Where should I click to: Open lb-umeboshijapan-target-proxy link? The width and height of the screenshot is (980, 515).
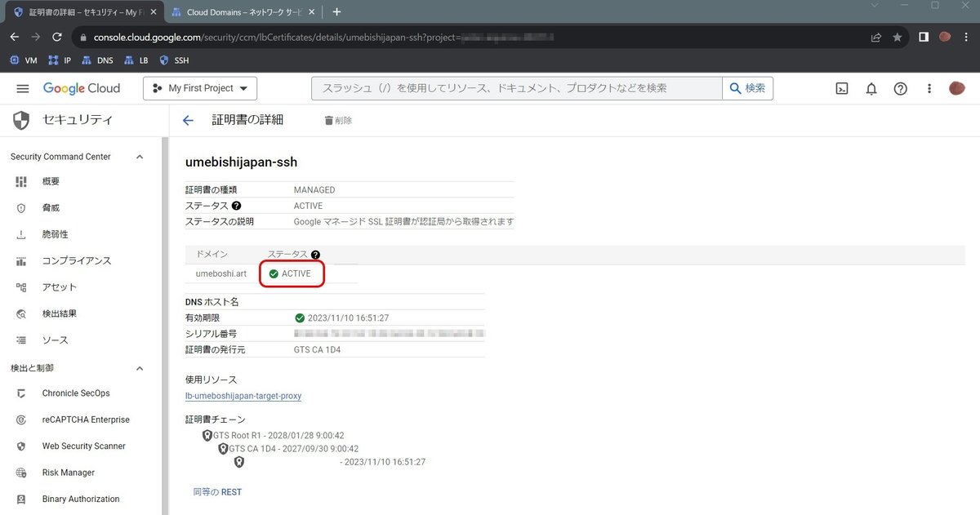(x=243, y=396)
